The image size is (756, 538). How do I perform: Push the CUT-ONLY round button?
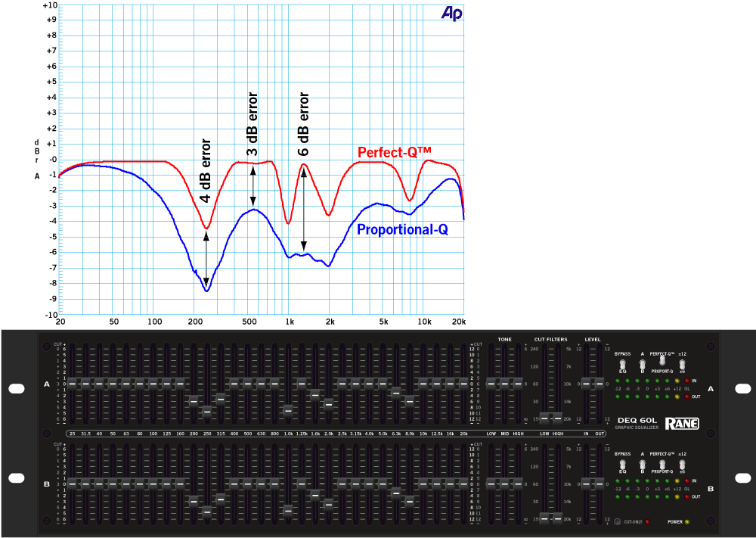click(618, 521)
